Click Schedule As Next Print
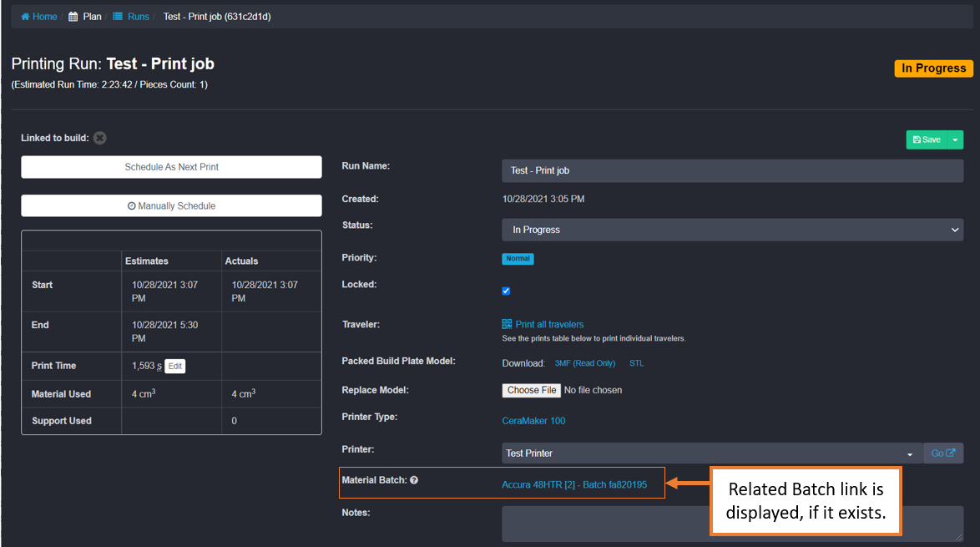Viewport: 980px width, 547px height. coord(171,167)
